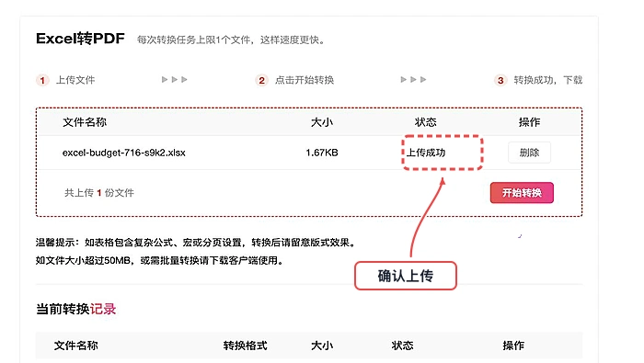Image resolution: width=644 pixels, height=363 pixels.
Task: Click the 文件名称 header in records table
Action: (76, 346)
